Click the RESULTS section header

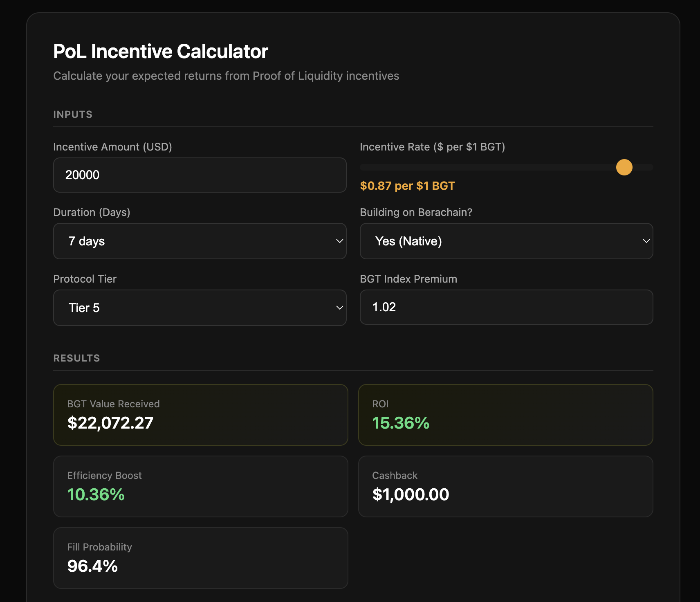tap(76, 358)
